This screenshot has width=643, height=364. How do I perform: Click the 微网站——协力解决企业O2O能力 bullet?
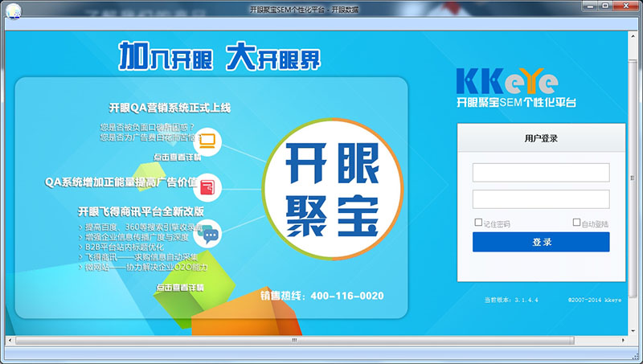pos(143,267)
